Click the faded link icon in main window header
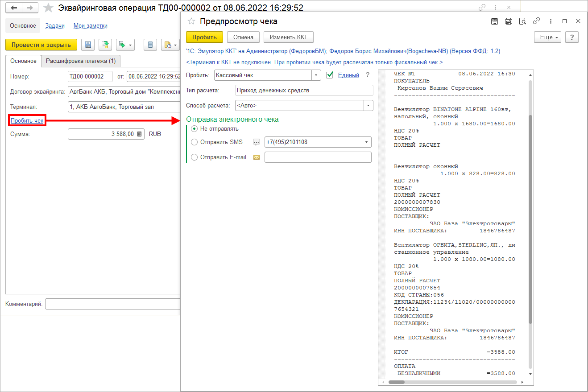The width and height of the screenshot is (588, 392). pos(482,8)
